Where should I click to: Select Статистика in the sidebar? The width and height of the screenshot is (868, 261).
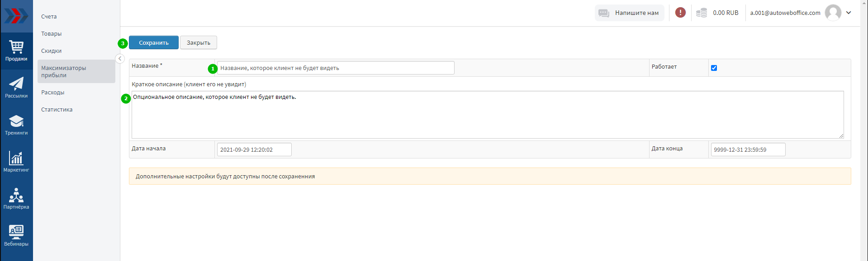57,110
